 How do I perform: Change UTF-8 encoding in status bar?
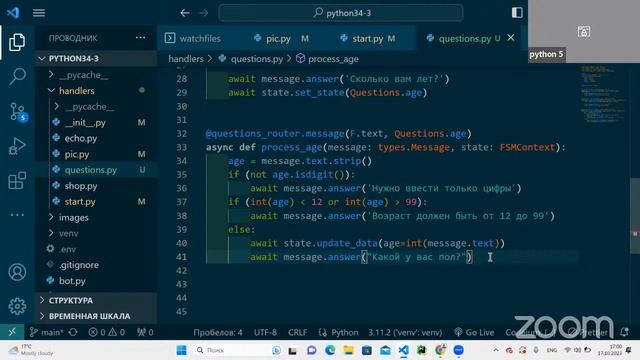[x=265, y=332]
